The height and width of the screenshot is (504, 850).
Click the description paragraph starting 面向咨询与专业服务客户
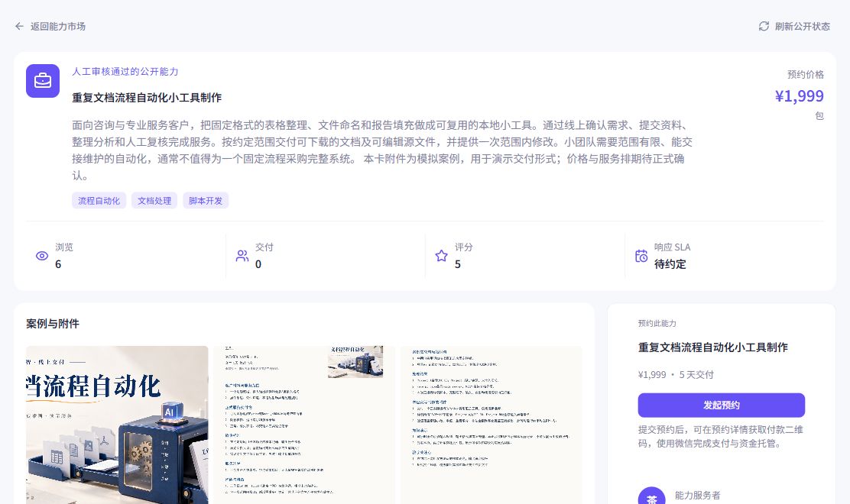coord(382,150)
